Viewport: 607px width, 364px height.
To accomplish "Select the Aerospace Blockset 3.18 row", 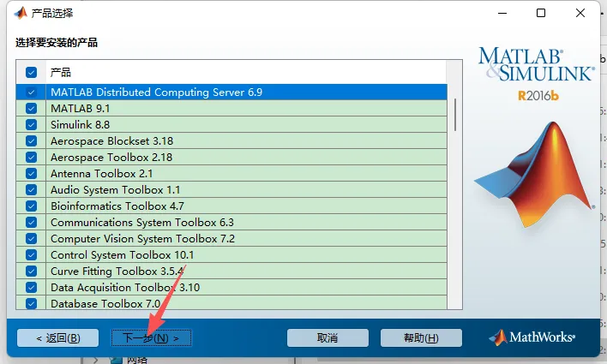I will coord(231,140).
